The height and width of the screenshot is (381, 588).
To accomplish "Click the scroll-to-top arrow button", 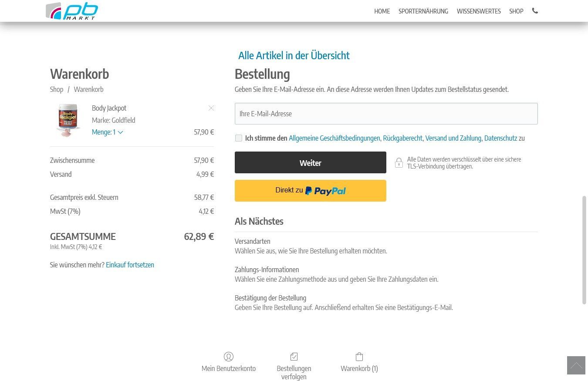I will [576, 365].
